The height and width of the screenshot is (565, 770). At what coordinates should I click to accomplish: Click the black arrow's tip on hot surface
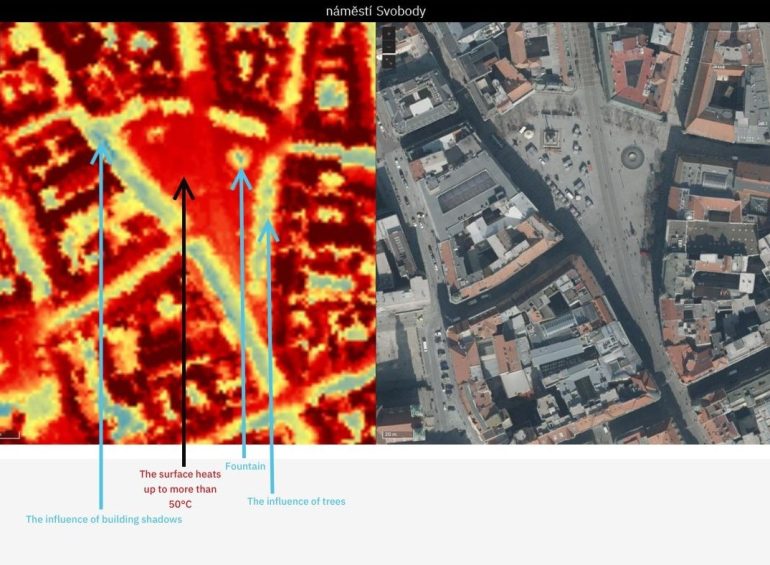[x=183, y=182]
